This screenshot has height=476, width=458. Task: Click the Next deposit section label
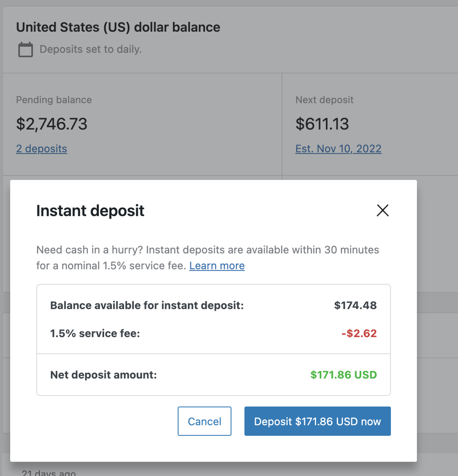point(324,100)
